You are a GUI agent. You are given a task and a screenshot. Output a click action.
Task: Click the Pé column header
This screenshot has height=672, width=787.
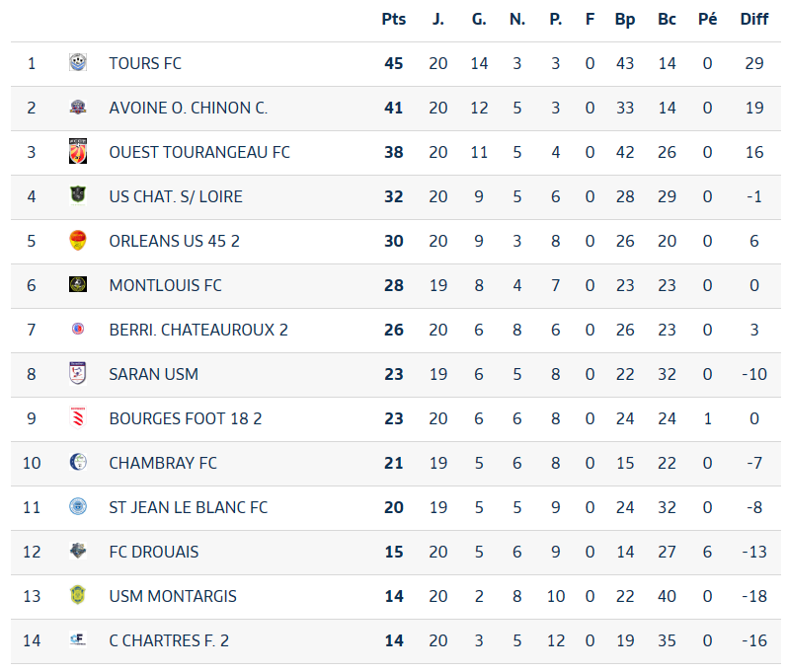click(707, 19)
